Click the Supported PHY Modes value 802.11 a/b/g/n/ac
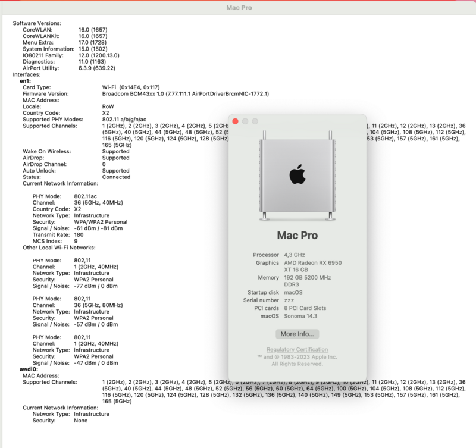The height and width of the screenshot is (448, 476). tap(124, 119)
